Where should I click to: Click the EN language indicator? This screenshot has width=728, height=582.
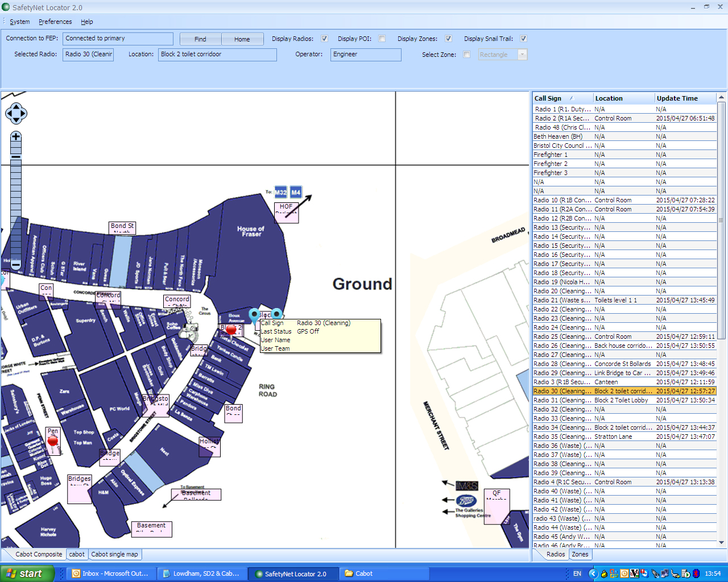[x=577, y=573]
